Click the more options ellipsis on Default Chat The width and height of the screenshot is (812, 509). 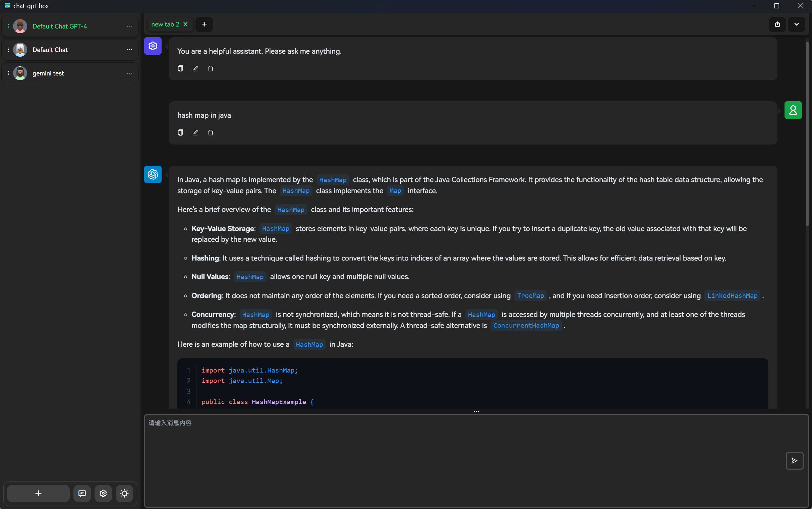[x=129, y=49]
